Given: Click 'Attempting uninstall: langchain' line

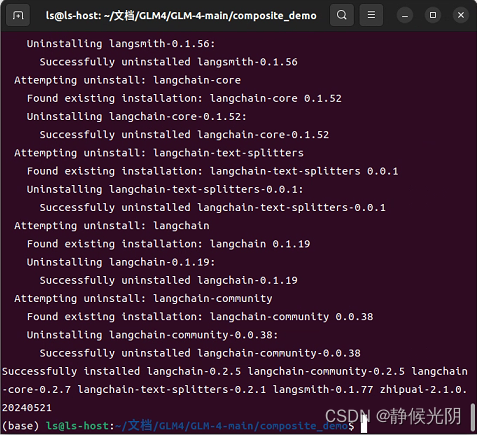Looking at the screenshot, I should [x=112, y=226].
